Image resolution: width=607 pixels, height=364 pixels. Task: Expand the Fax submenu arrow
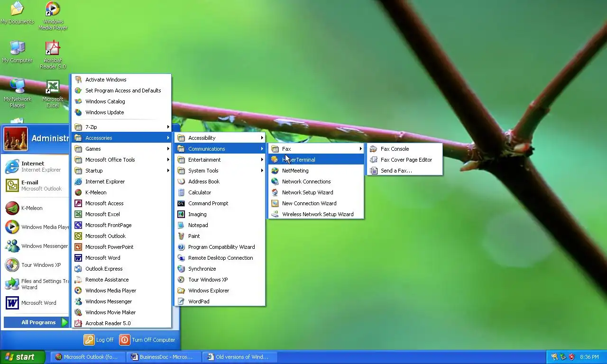tap(360, 149)
